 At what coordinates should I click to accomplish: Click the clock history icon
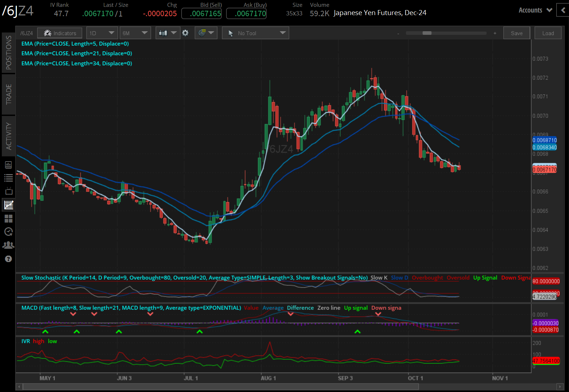(9, 232)
